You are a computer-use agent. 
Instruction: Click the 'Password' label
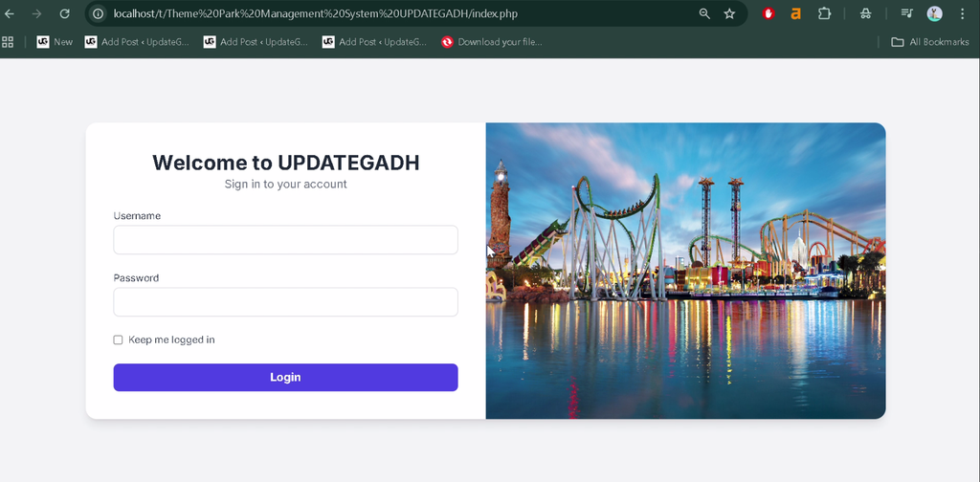(x=136, y=278)
